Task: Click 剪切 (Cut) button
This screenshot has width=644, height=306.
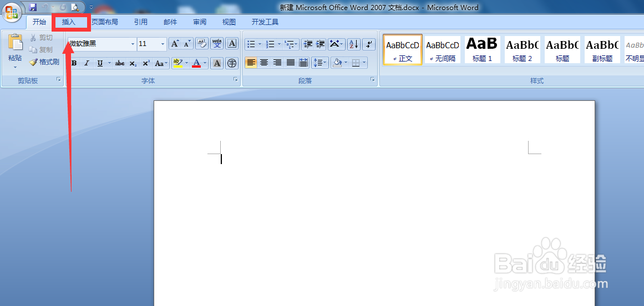Action: (x=41, y=38)
